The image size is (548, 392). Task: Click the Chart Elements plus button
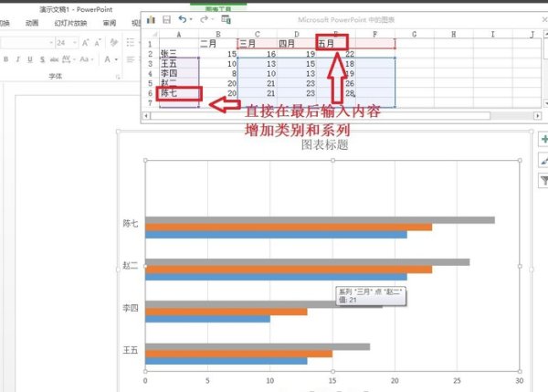tap(543, 140)
